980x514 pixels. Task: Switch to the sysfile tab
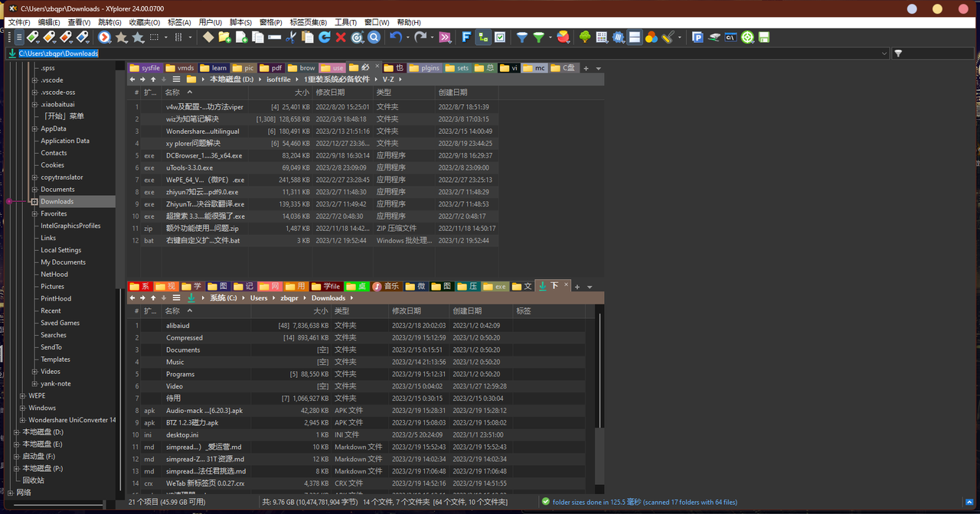[145, 68]
